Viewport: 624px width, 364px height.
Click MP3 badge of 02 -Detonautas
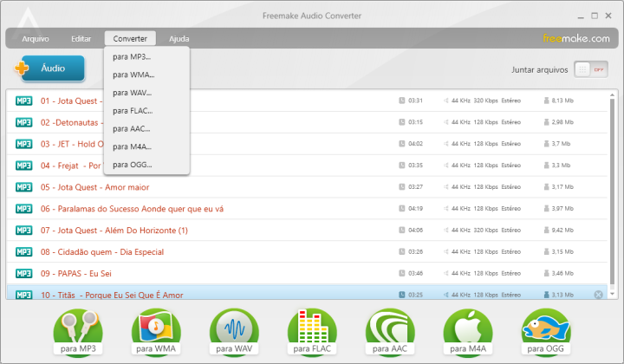24,122
